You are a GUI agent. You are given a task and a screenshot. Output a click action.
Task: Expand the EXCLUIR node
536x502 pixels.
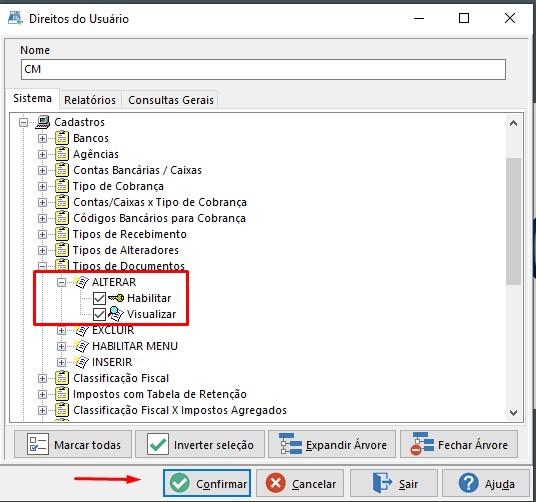(x=62, y=330)
